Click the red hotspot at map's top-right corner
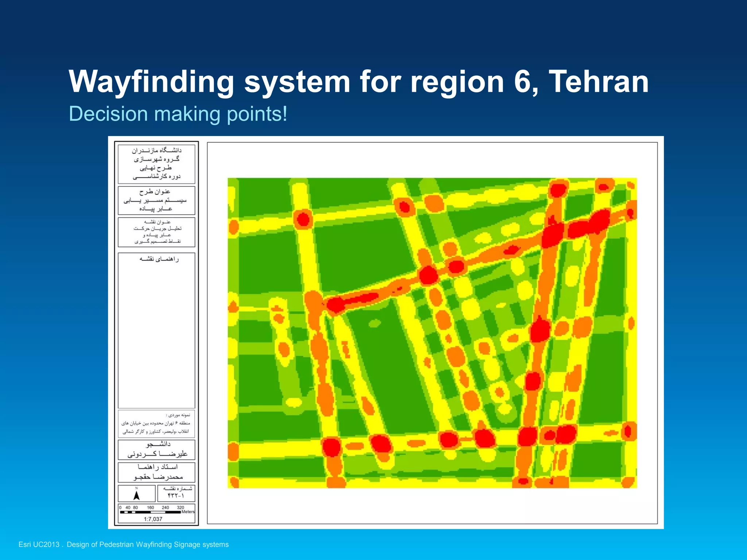The width and height of the screenshot is (747, 560). 604,187
